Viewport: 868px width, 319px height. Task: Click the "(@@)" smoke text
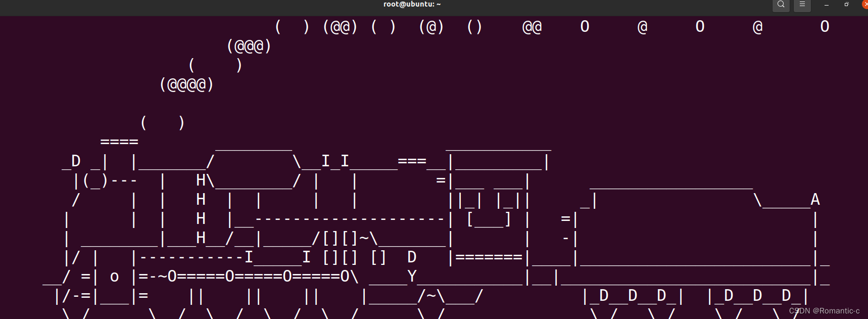[341, 27]
